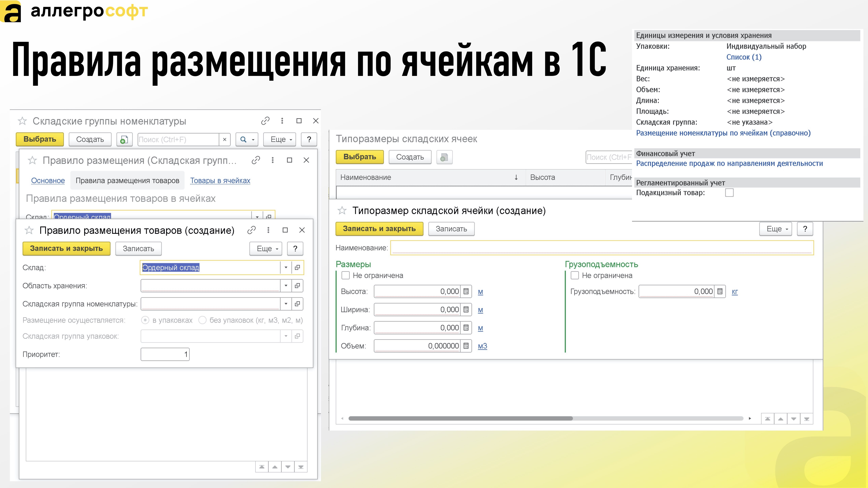Click Записать in Правило размещения товаров (создание)
This screenshot has height=488, width=868.
139,249
